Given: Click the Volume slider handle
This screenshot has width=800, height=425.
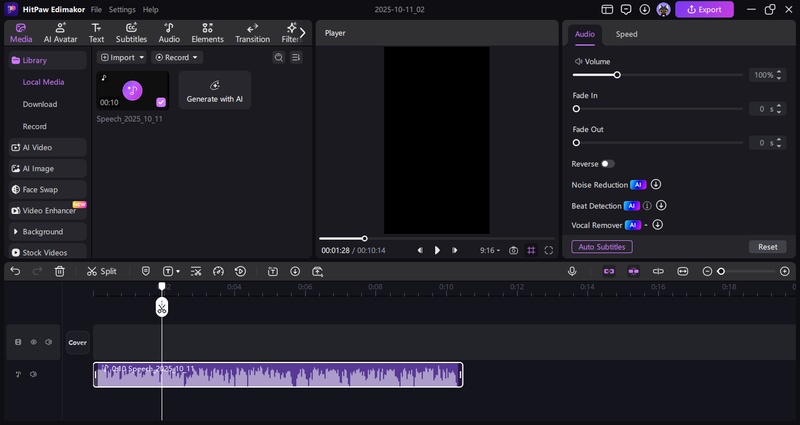Looking at the screenshot, I should point(617,75).
